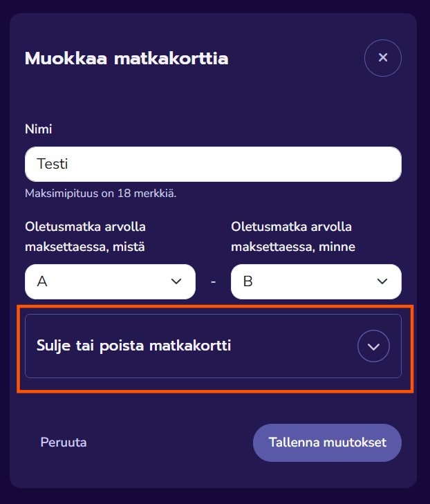Viewport: 430px width, 504px height.
Task: Click the Maksimipituus on 18 merkkiä hint
Action: 100,194
